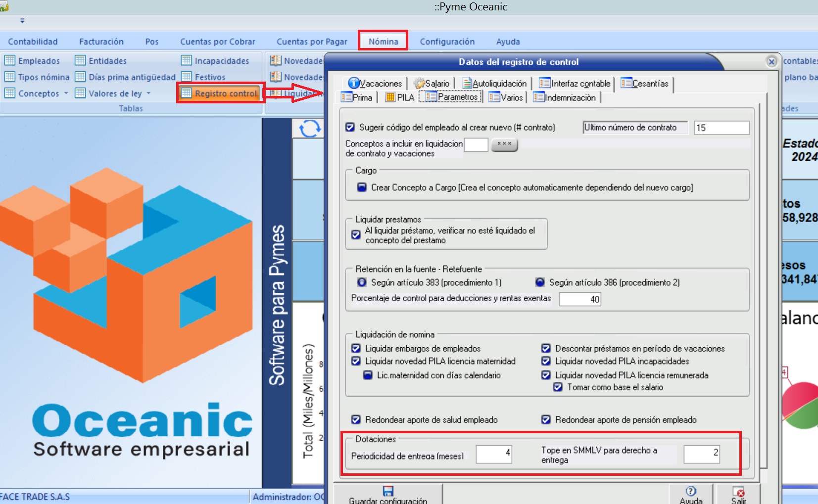Expand the Valores de ley dropdown
The height and width of the screenshot is (504, 818).
pyautogui.click(x=148, y=93)
